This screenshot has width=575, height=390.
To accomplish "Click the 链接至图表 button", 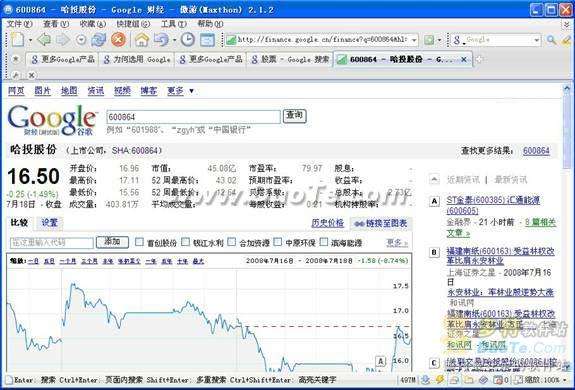I will click(x=381, y=223).
